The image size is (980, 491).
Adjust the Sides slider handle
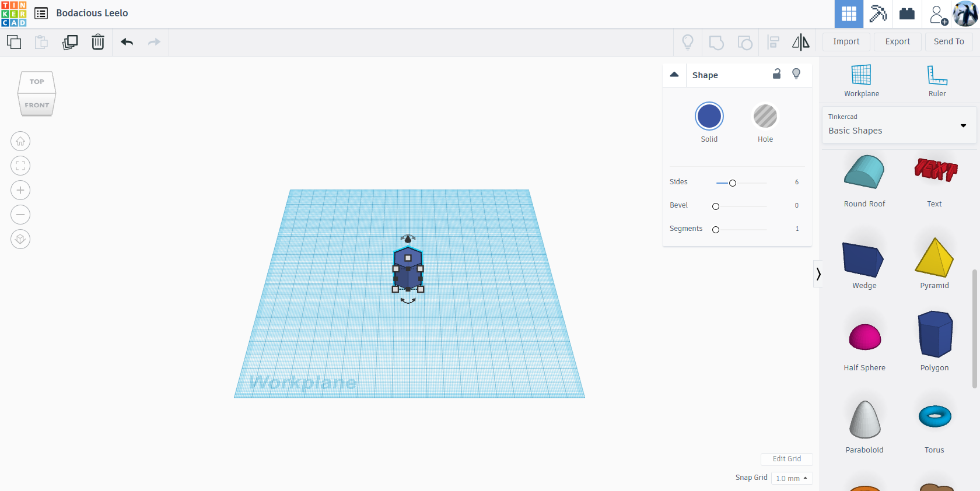click(x=733, y=183)
